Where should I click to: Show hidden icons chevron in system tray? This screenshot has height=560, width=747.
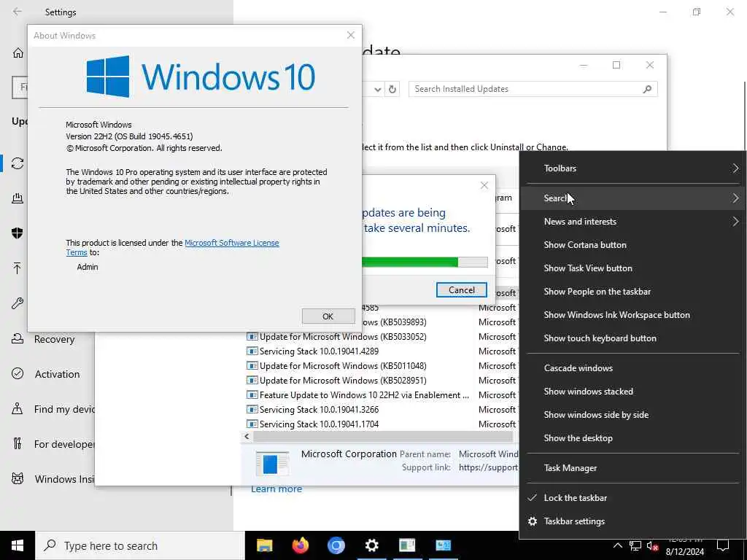point(617,545)
